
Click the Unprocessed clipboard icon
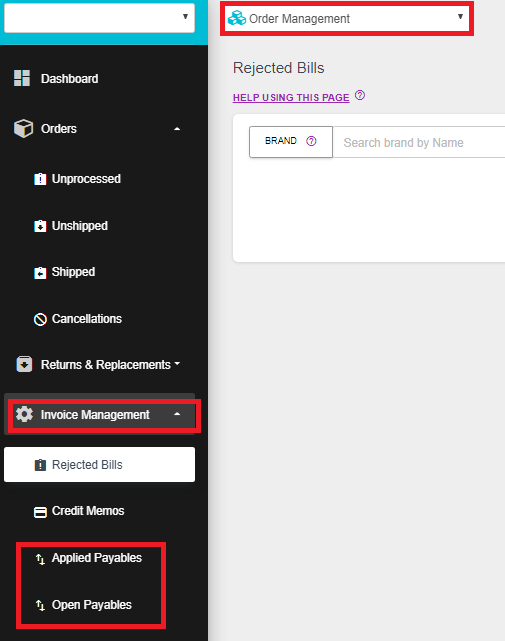click(40, 179)
